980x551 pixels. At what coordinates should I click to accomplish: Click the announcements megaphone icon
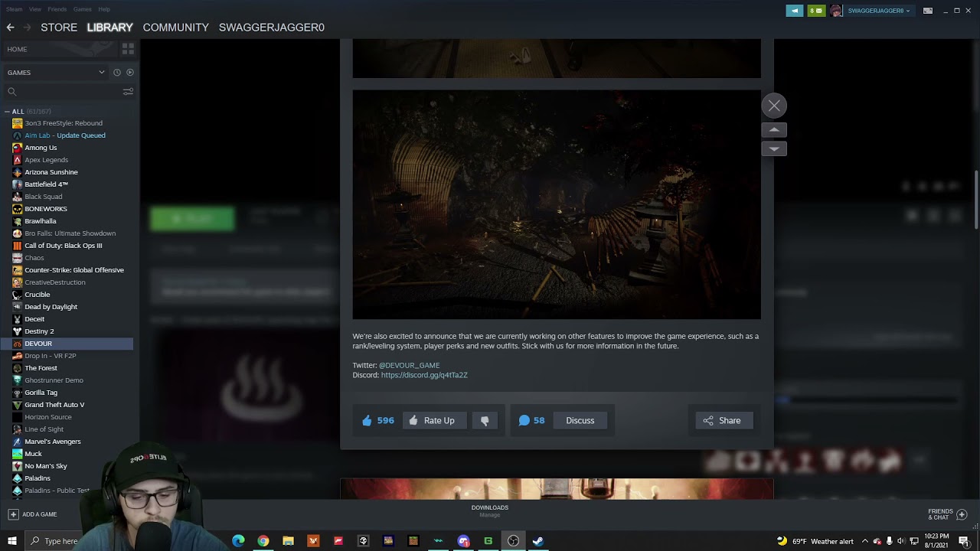(795, 11)
